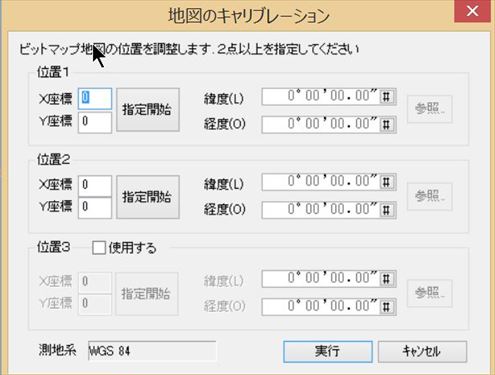Click 指定開始 button in 位置2 group
Screen dimensions: 495x375
point(148,197)
